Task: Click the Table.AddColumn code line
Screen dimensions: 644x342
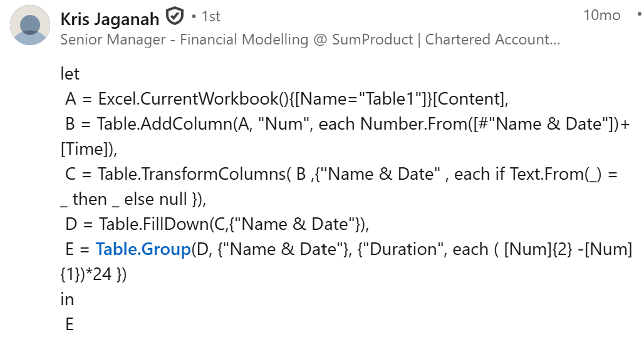Action: (347, 124)
